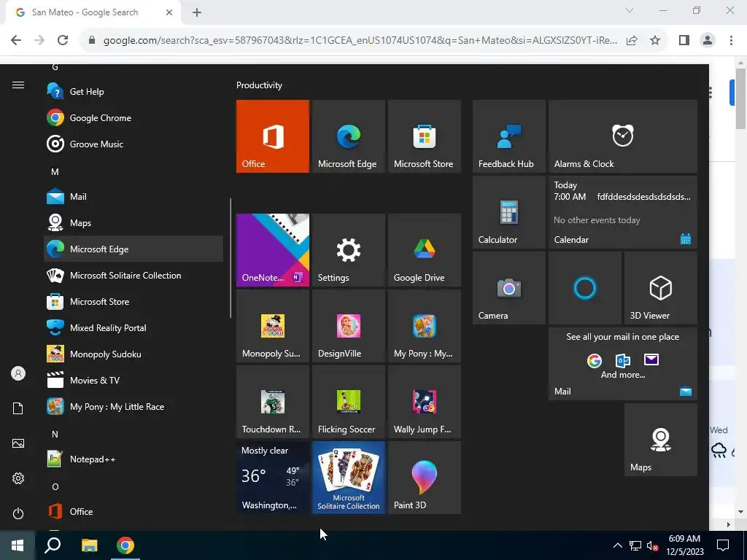This screenshot has height=560, width=747.
Task: Open Notepad++ from app list
Action: pos(133,459)
